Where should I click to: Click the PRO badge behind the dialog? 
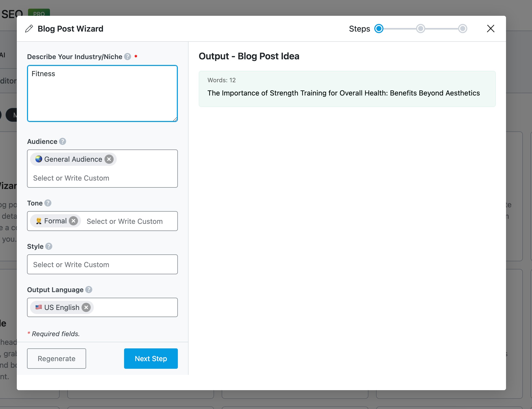pos(39,12)
